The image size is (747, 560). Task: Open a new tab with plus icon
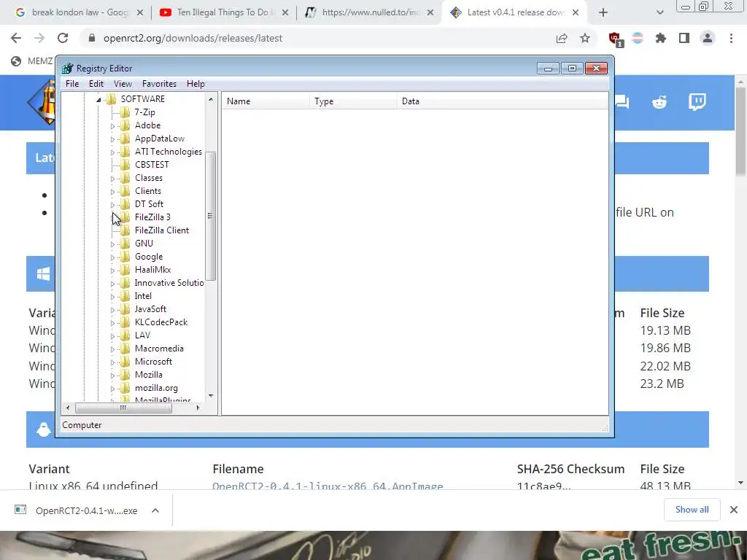coord(603,13)
